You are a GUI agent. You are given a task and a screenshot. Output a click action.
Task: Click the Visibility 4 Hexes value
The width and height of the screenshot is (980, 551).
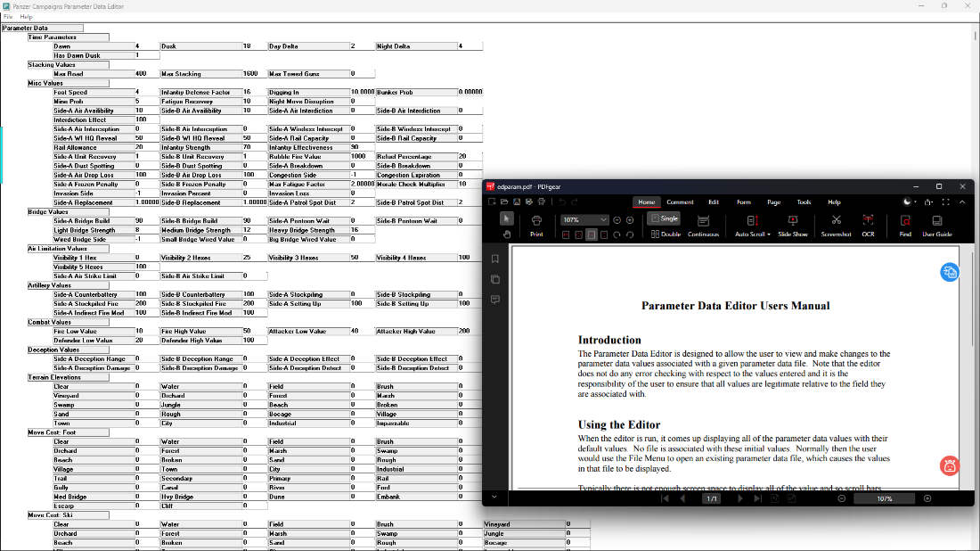pyautogui.click(x=470, y=258)
